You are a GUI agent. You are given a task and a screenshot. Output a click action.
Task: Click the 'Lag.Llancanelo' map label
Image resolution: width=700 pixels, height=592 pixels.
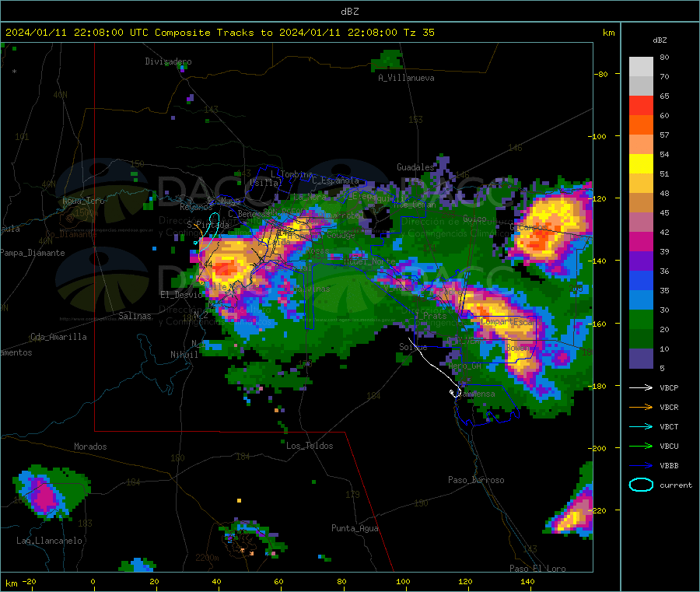pyautogui.click(x=49, y=541)
